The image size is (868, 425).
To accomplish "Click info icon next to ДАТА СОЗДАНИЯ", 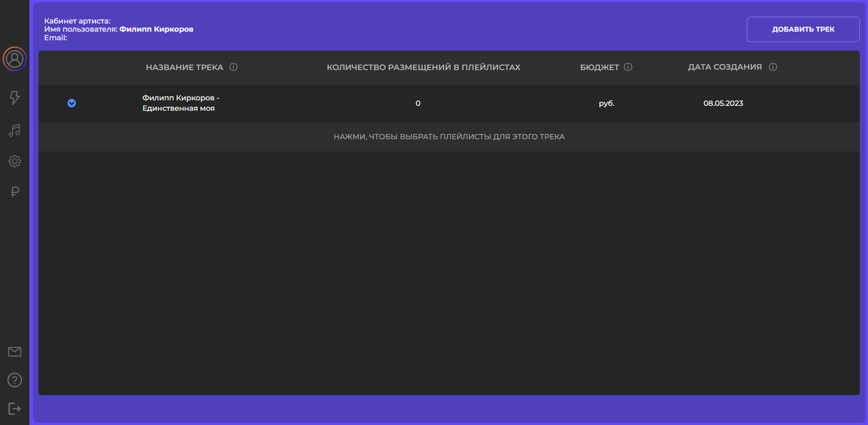I will 773,67.
